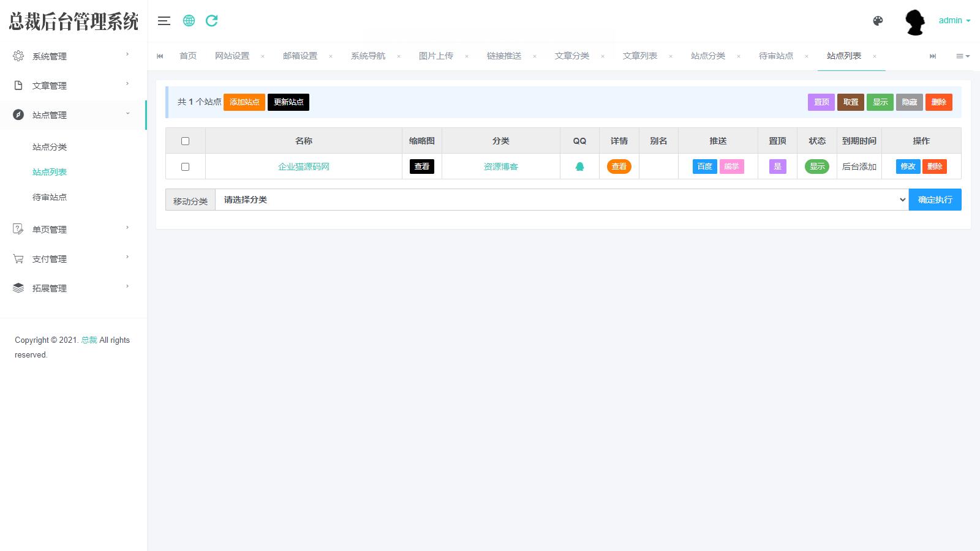Open the theme color palette picker
Screen dimensions: 980x551
coord(878,20)
